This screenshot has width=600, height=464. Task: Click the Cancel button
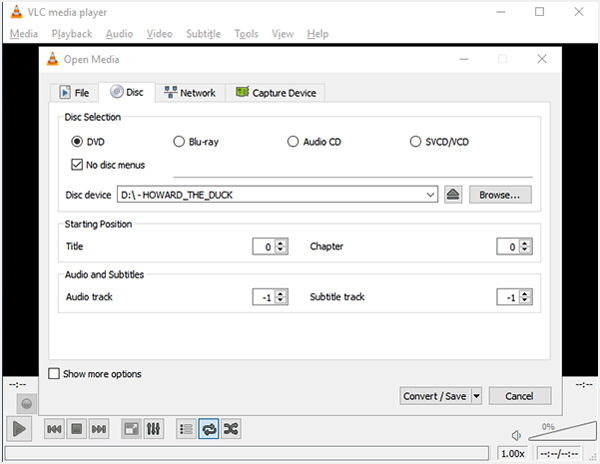520,396
